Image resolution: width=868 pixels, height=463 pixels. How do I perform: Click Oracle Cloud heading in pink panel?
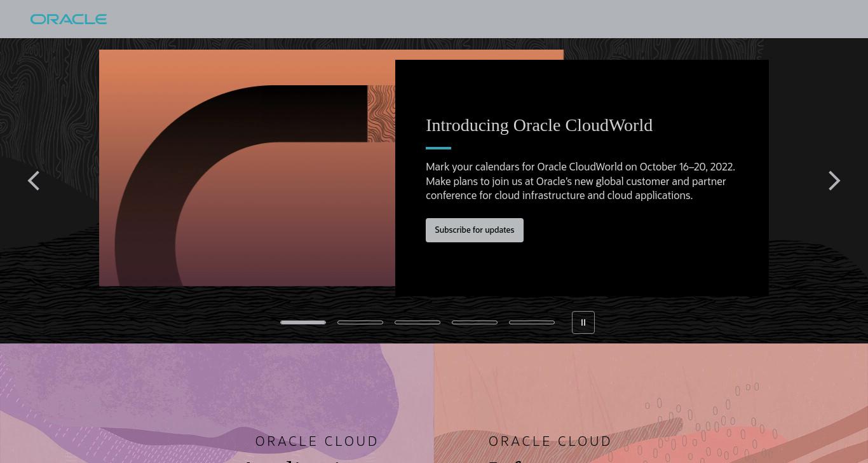click(x=550, y=441)
